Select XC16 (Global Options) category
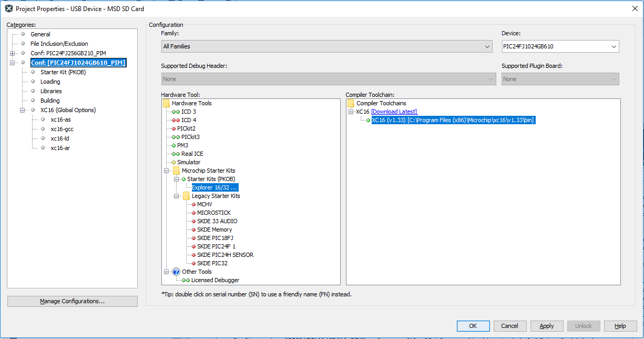The width and height of the screenshot is (644, 339). 68,110
